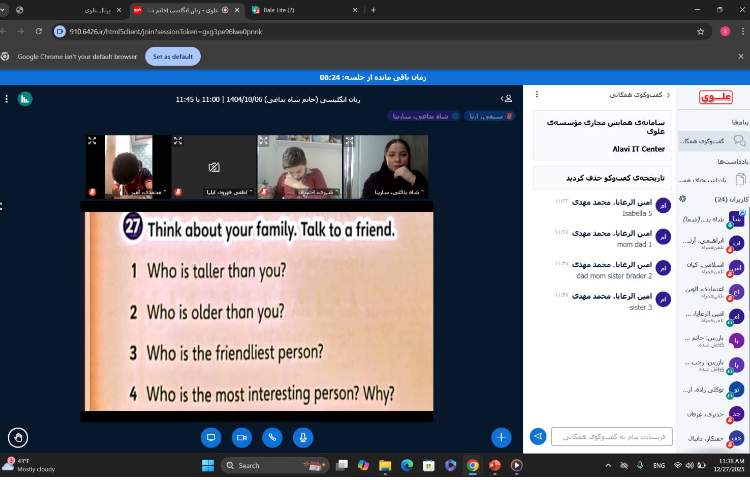750x480 pixels.
Task: Click the raise hand button
Action: coord(18,437)
